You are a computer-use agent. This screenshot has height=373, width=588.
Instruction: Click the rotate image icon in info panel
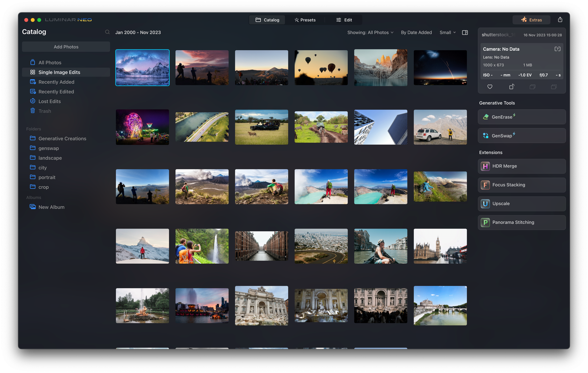(x=511, y=87)
